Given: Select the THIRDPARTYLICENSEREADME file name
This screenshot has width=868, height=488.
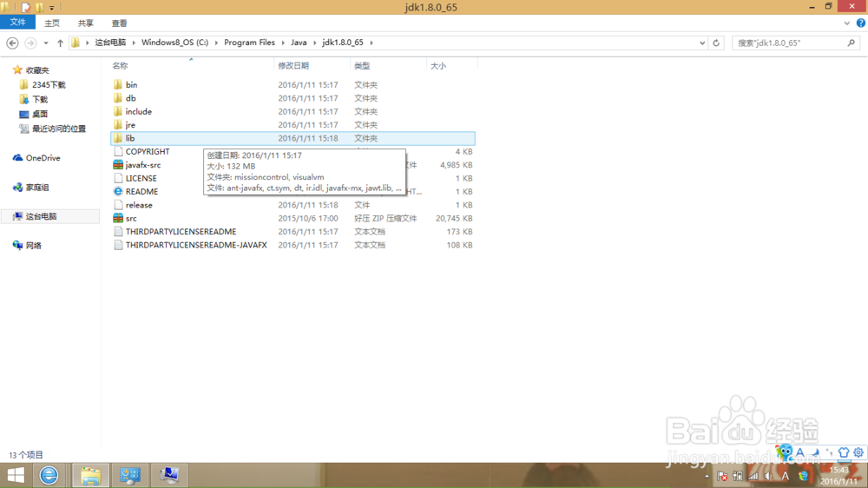Looking at the screenshot, I should (181, 232).
